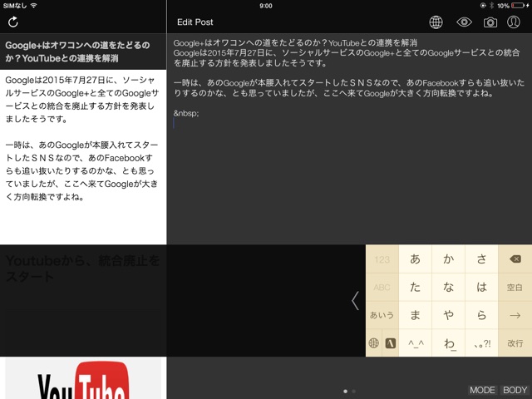Tap the Wi-Fi icon in status bar

click(33, 6)
